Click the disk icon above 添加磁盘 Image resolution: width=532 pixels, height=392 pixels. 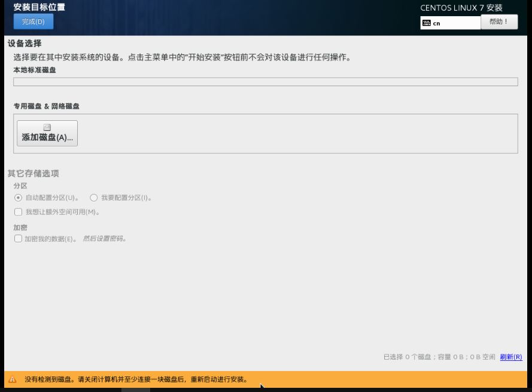[47, 127]
